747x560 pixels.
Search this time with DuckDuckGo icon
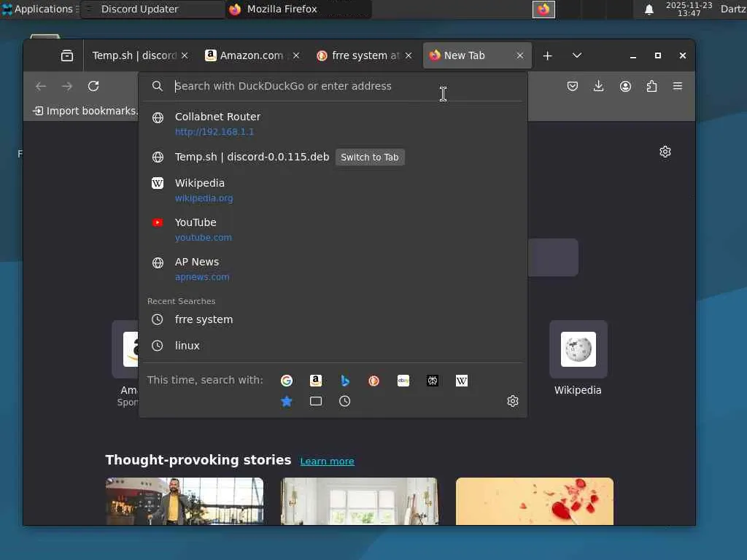point(374,381)
